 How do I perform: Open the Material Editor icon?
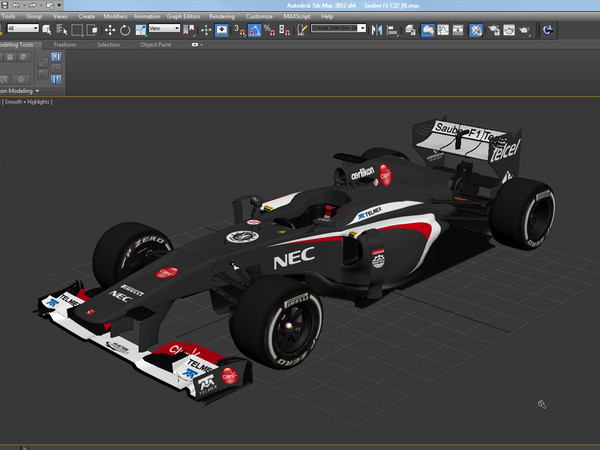476,30
